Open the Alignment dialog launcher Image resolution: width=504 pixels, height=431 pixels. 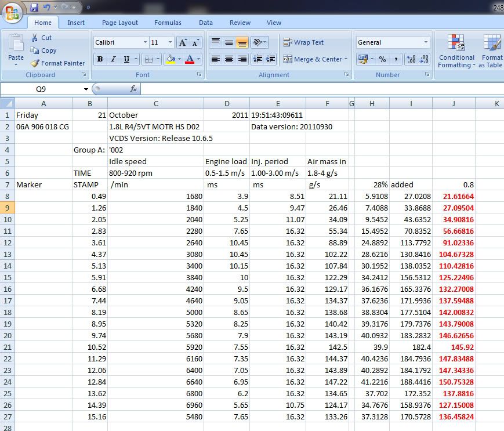click(346, 75)
